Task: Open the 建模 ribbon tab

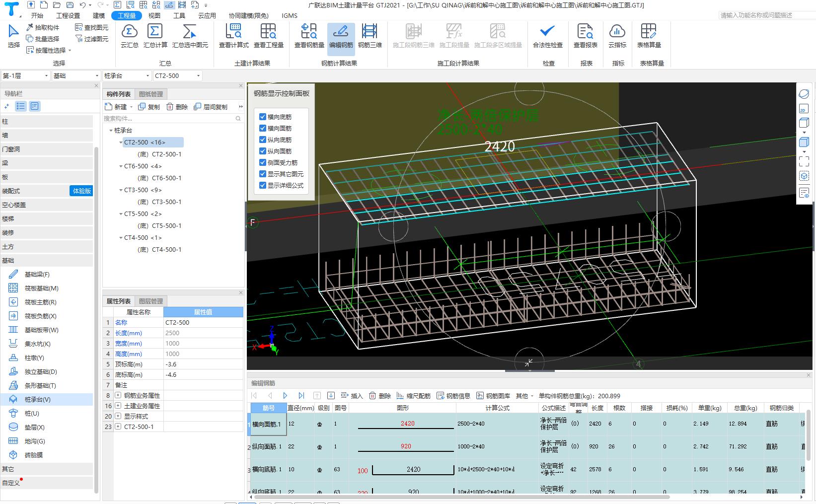Action: [x=99, y=15]
